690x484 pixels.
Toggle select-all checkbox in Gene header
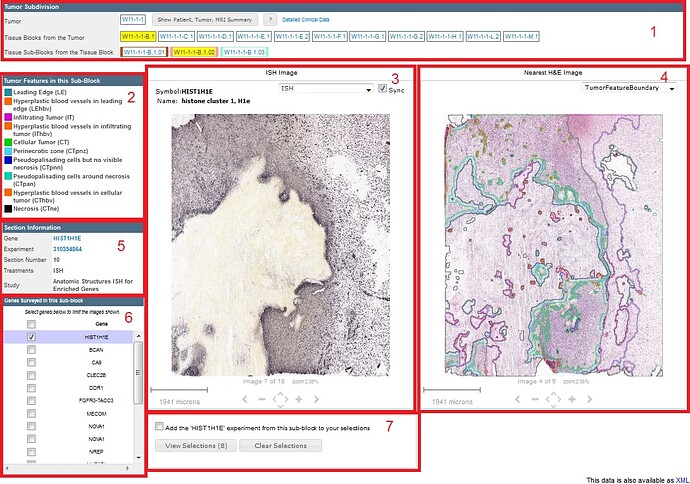click(x=31, y=324)
